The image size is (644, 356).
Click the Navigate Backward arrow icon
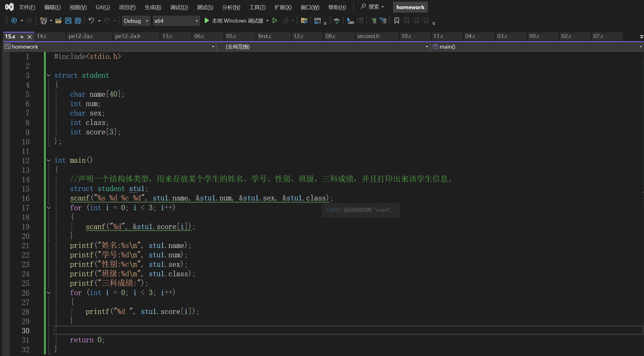[x=14, y=21]
